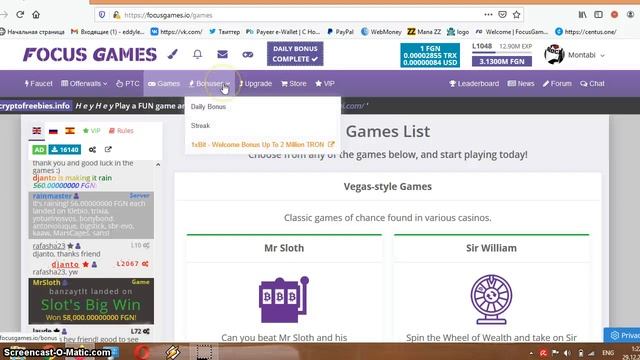Expand the Offerwalls dropdown

(x=84, y=83)
